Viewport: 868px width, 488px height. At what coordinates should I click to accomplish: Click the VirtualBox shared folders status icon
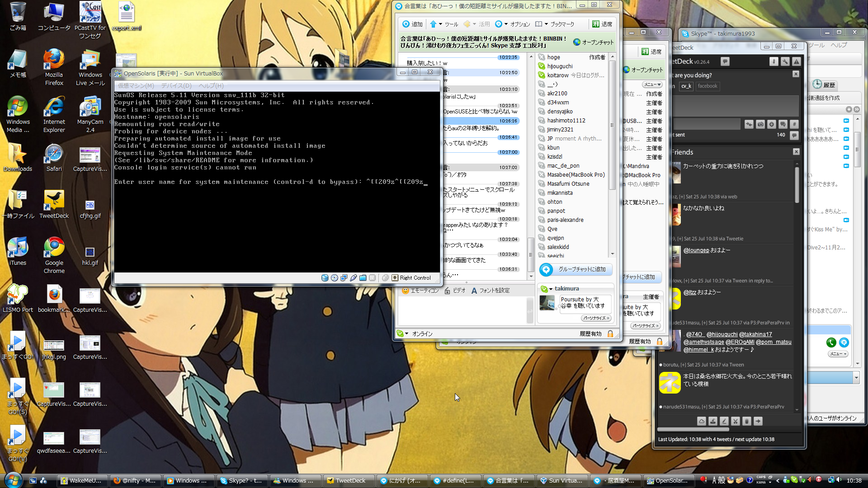(x=363, y=278)
